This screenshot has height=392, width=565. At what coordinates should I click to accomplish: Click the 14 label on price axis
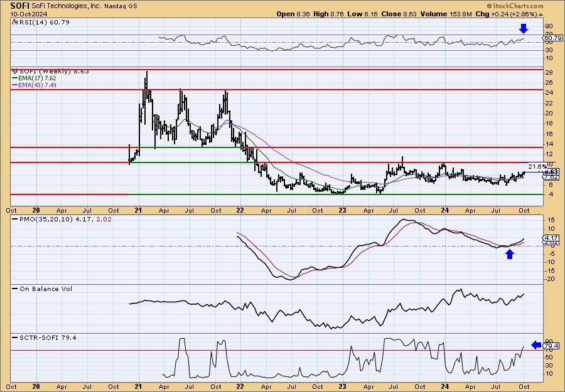click(x=549, y=144)
